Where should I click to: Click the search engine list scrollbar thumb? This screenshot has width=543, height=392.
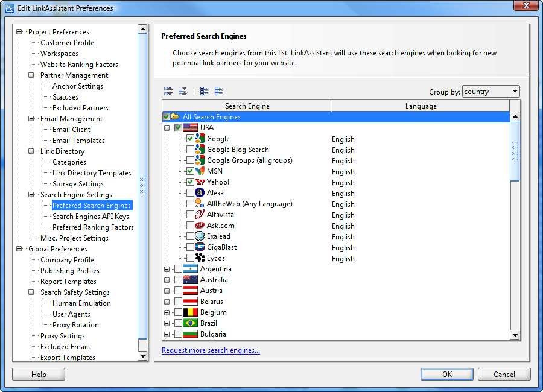pos(515,151)
